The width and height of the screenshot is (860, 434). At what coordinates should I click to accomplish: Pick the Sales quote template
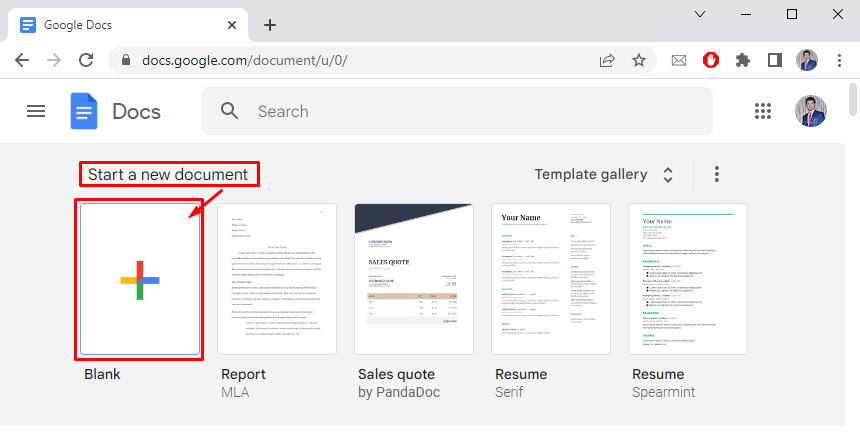(x=414, y=279)
